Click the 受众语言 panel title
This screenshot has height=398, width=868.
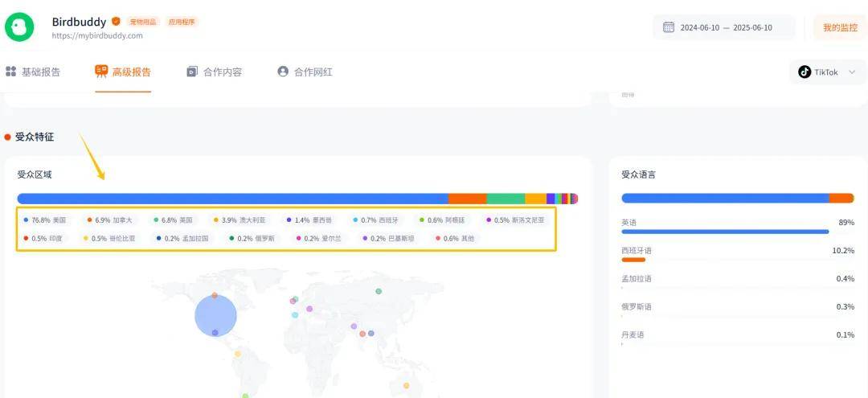pyautogui.click(x=639, y=175)
